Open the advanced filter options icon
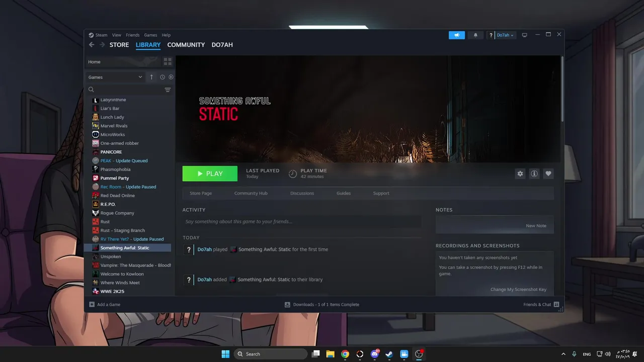 168,89
